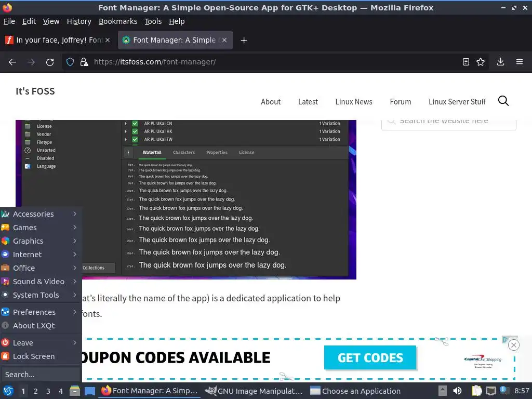The height and width of the screenshot is (399, 532).
Task: Open the Bookmarks menu
Action: point(118,21)
